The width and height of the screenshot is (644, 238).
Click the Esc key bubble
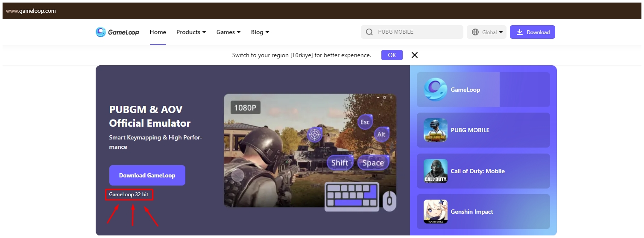point(365,122)
